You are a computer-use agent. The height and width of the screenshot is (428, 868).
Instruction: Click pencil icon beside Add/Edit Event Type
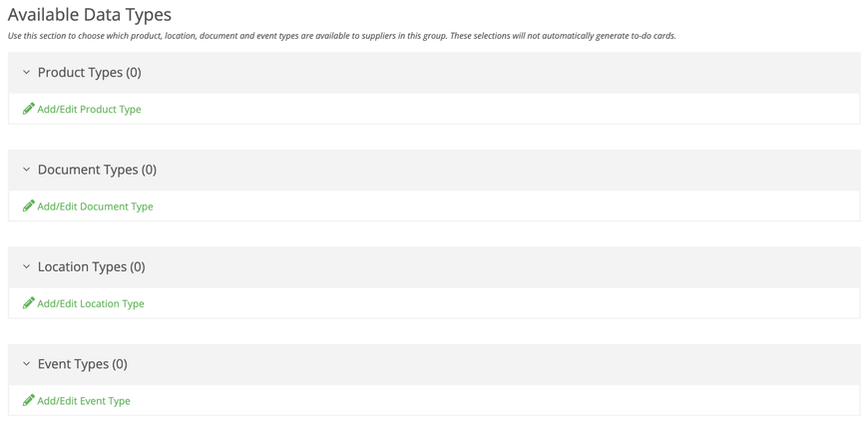tap(29, 400)
